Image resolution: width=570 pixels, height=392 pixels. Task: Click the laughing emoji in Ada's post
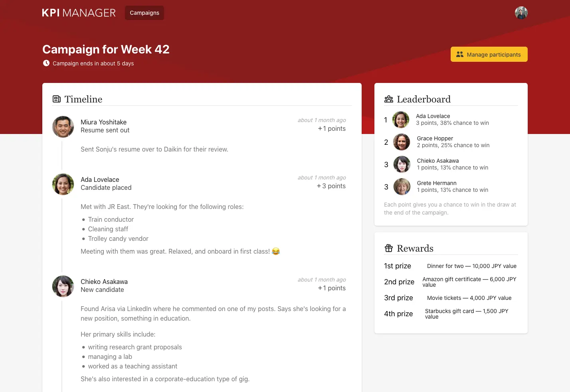coord(276,251)
